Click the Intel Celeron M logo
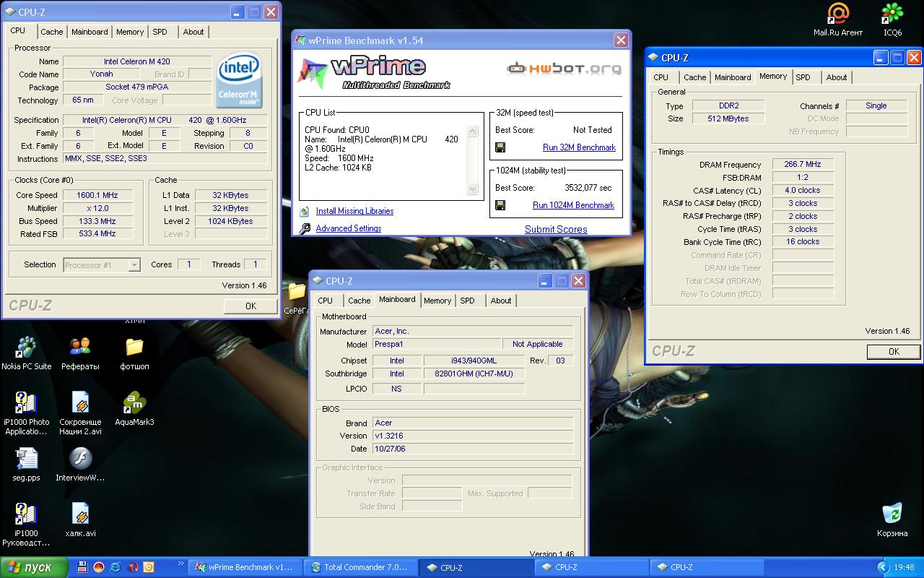924x578 pixels. click(x=240, y=79)
